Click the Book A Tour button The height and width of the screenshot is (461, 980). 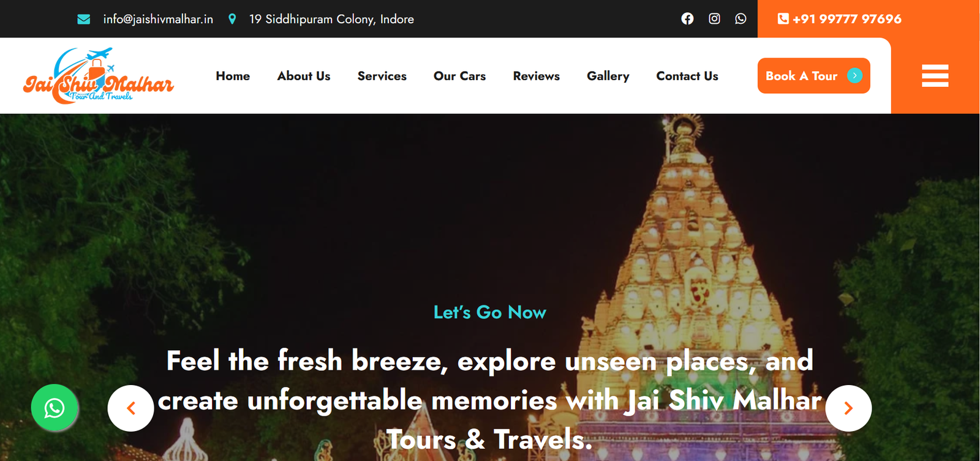[814, 76]
